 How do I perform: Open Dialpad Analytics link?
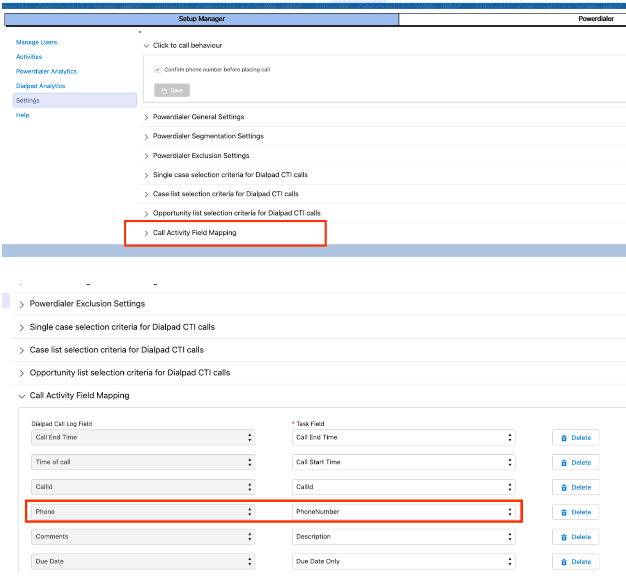click(40, 86)
